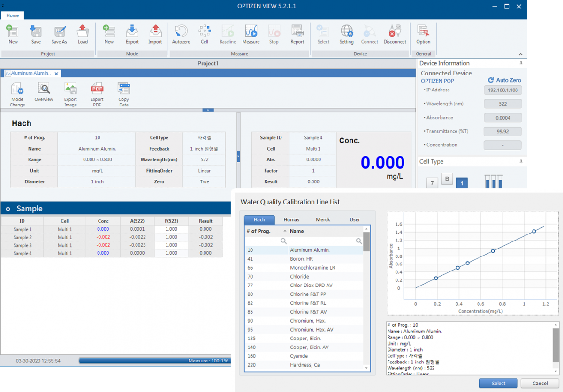Click the Import mode icon

click(155, 31)
